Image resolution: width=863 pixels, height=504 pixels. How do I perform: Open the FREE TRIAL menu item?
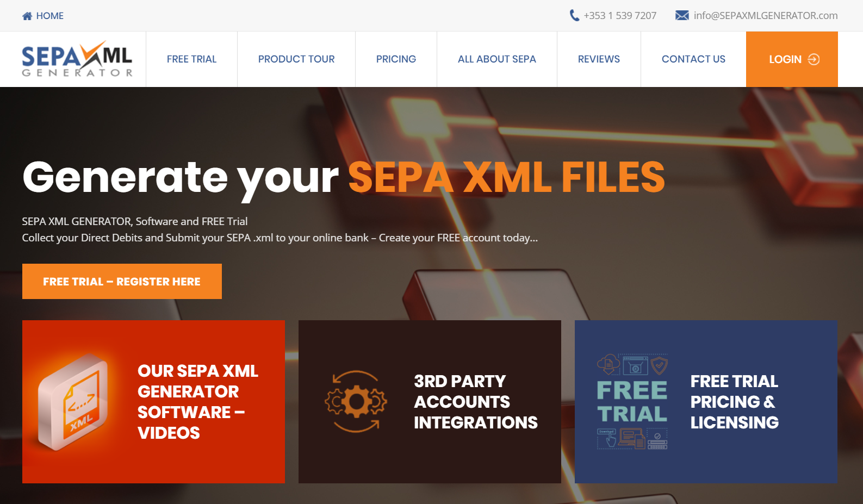[191, 59]
